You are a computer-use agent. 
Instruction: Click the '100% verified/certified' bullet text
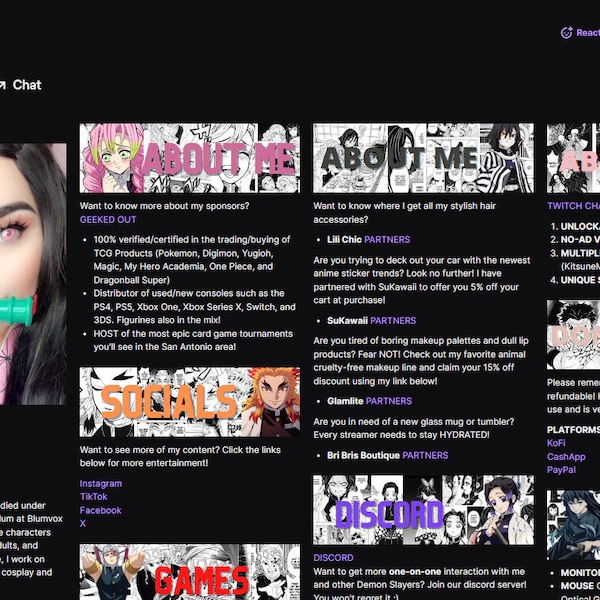coord(192,260)
